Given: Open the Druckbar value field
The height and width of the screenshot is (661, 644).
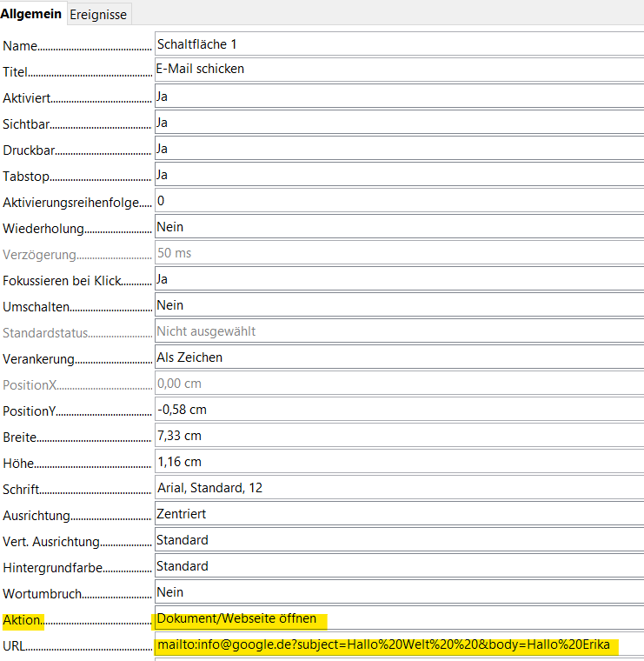Looking at the screenshot, I should click(x=398, y=149).
